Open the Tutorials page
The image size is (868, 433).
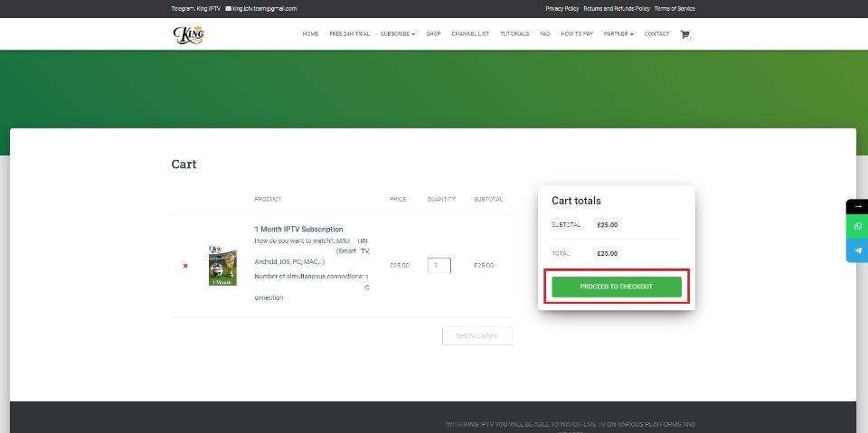[514, 34]
